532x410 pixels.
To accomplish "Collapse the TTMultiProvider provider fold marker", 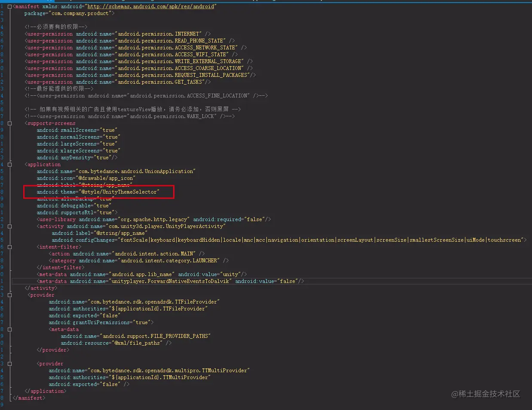I will (x=9, y=364).
